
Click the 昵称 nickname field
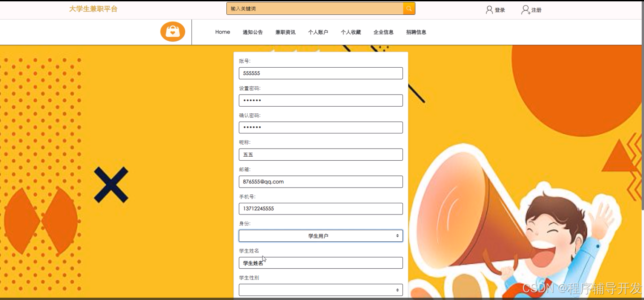[x=321, y=154]
